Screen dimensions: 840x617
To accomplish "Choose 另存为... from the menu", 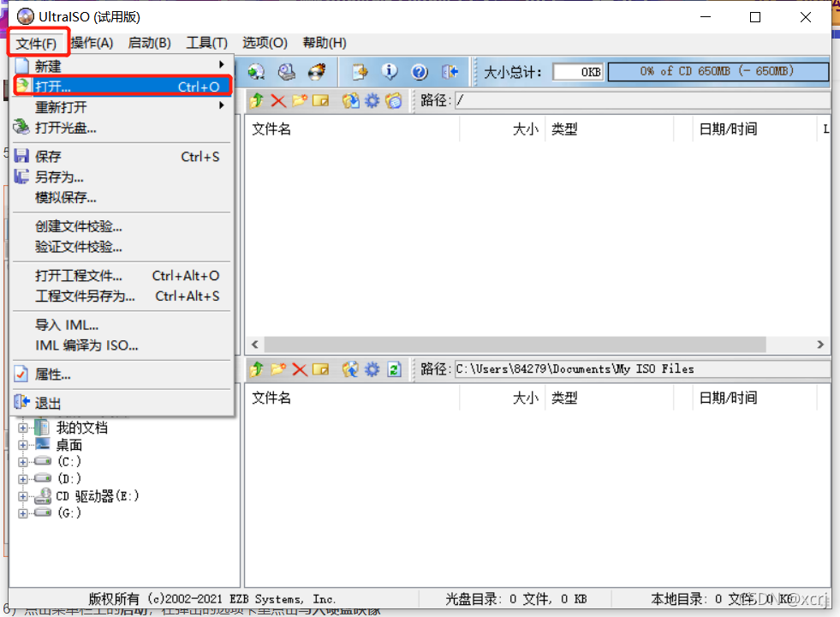I will (122, 177).
